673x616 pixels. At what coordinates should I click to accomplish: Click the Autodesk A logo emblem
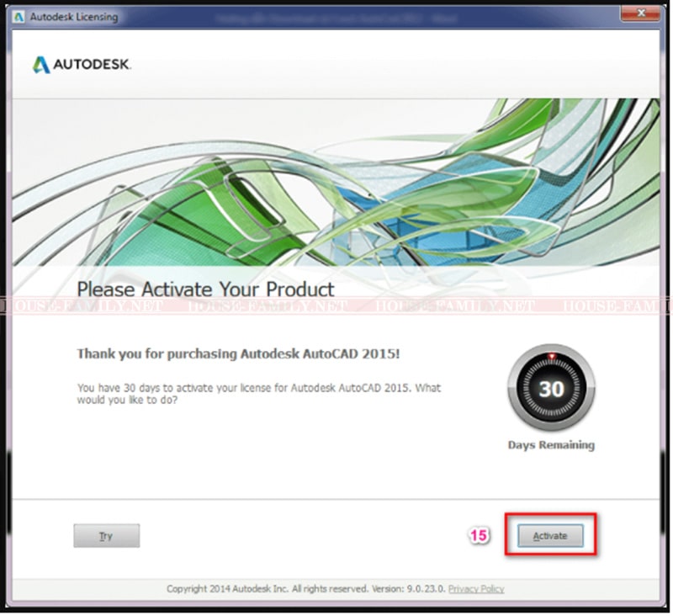[41, 65]
